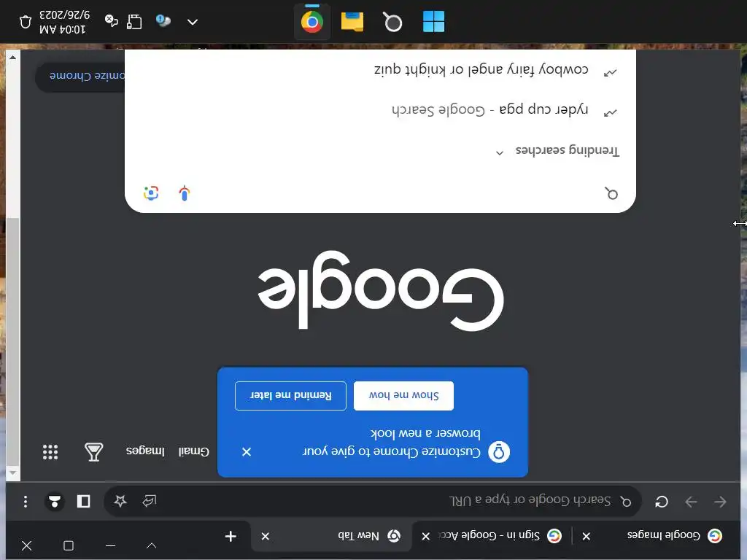This screenshot has height=560, width=747.
Task: Reload the current page
Action: [662, 502]
